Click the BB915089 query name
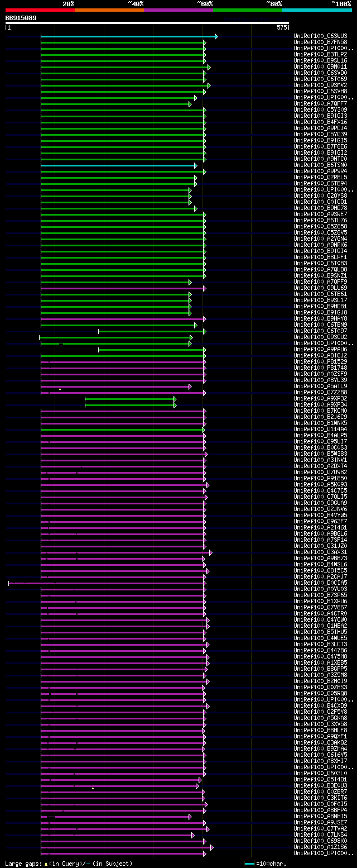357x868 pixels. (21, 18)
